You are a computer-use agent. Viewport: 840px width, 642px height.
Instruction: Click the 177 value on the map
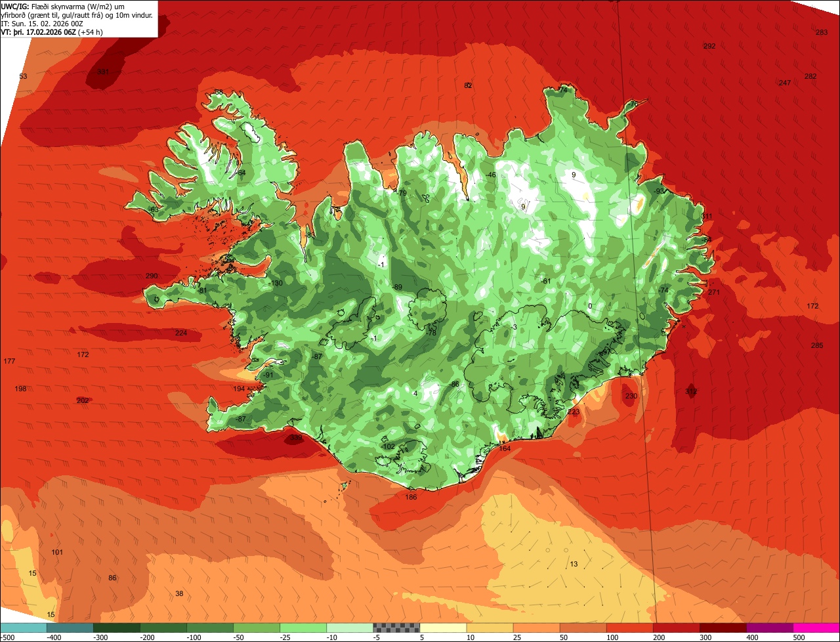click(9, 362)
